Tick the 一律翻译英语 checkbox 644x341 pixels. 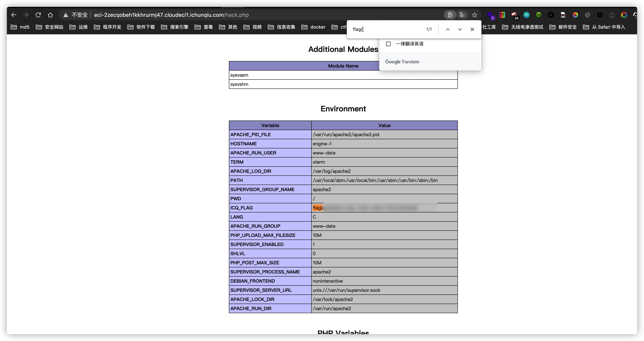point(388,44)
